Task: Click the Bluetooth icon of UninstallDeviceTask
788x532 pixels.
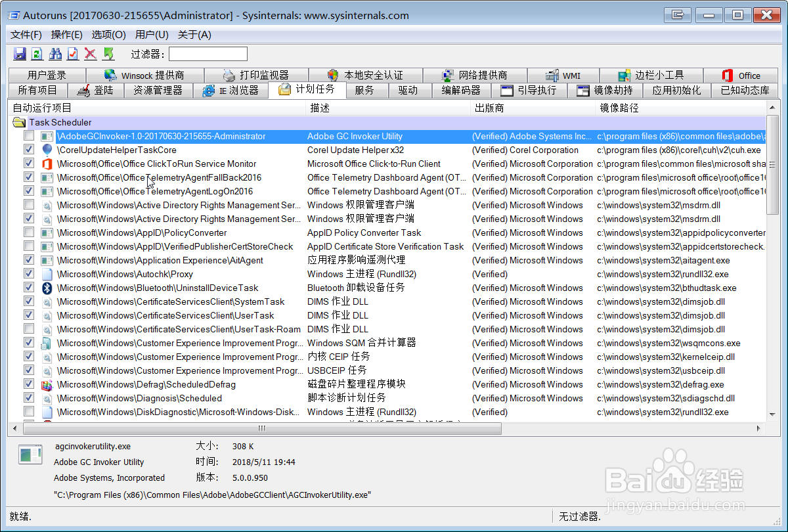Action: tap(47, 288)
